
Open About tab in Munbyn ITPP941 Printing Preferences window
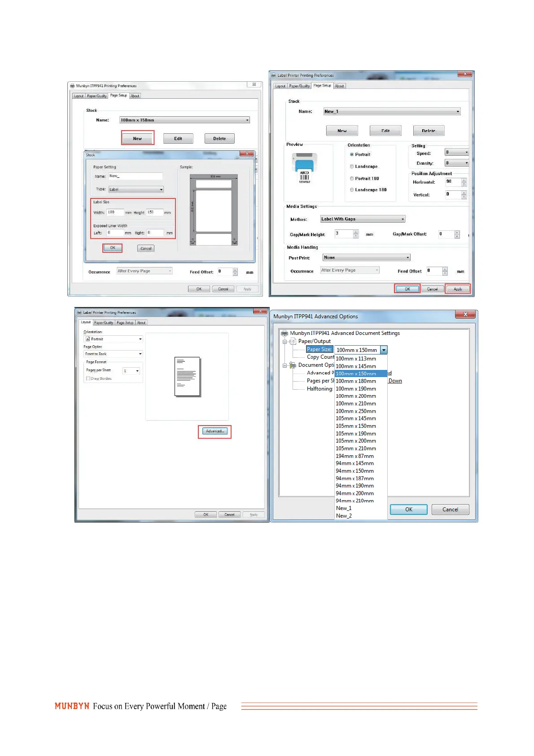(135, 96)
